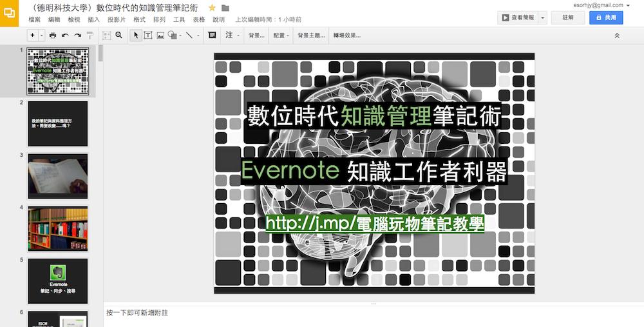The image size is (644, 327).
Task: Select slide 1 thumbnail
Action: pos(58,72)
